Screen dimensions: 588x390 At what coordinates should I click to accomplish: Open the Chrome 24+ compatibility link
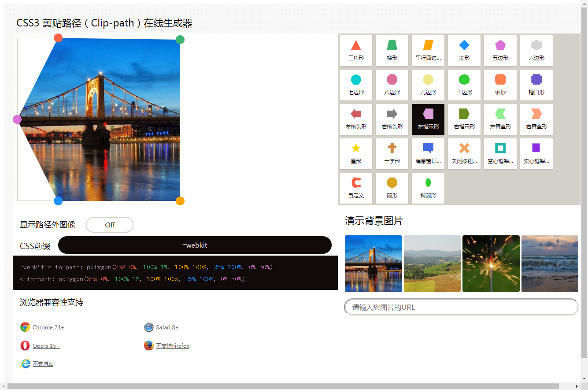[x=48, y=327]
